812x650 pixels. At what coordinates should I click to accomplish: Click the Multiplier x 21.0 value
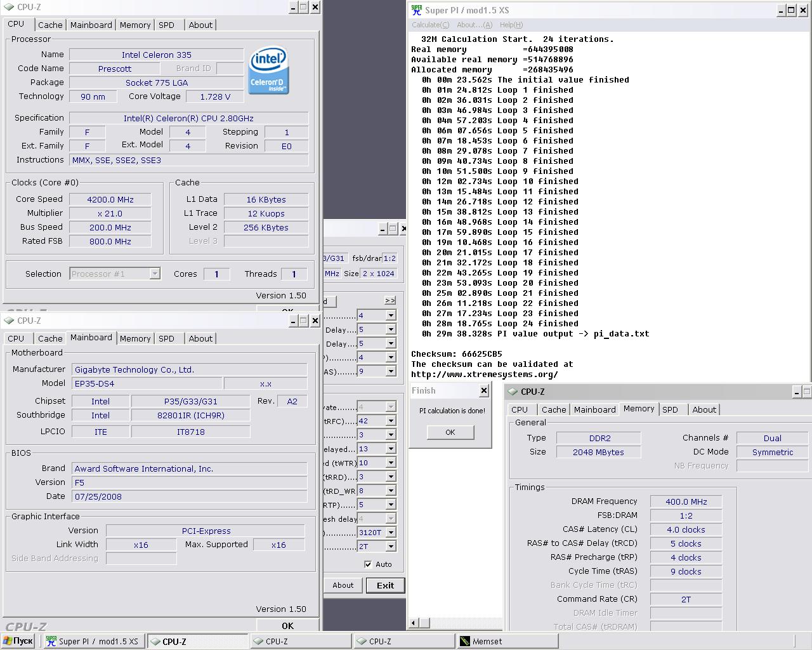(110, 213)
